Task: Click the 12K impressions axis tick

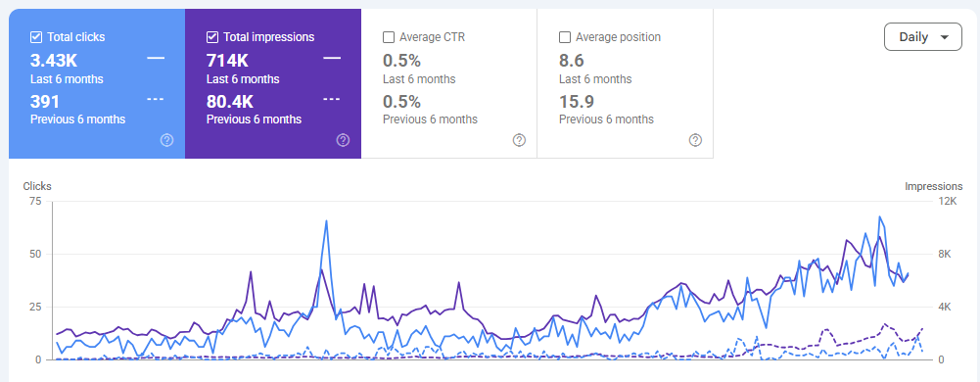Action: [948, 202]
